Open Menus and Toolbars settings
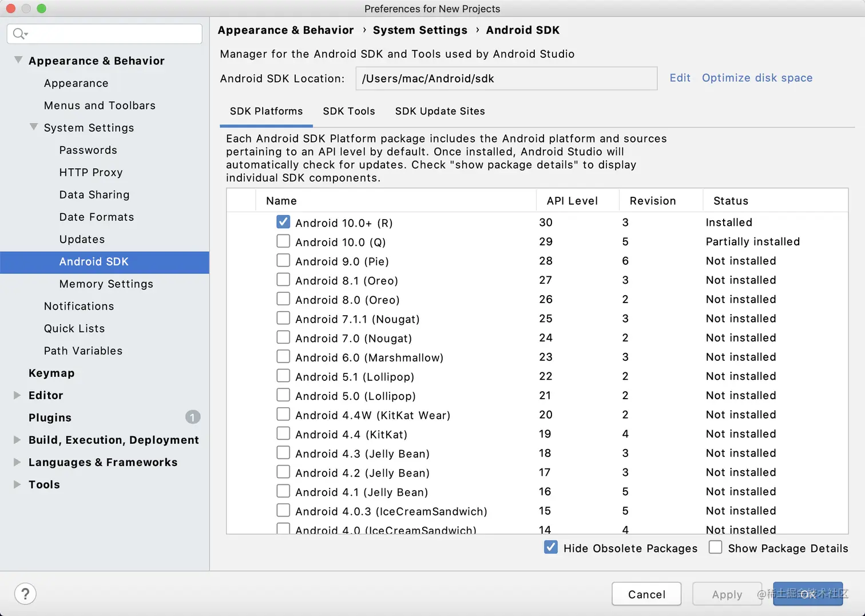The width and height of the screenshot is (865, 616). pyautogui.click(x=100, y=105)
